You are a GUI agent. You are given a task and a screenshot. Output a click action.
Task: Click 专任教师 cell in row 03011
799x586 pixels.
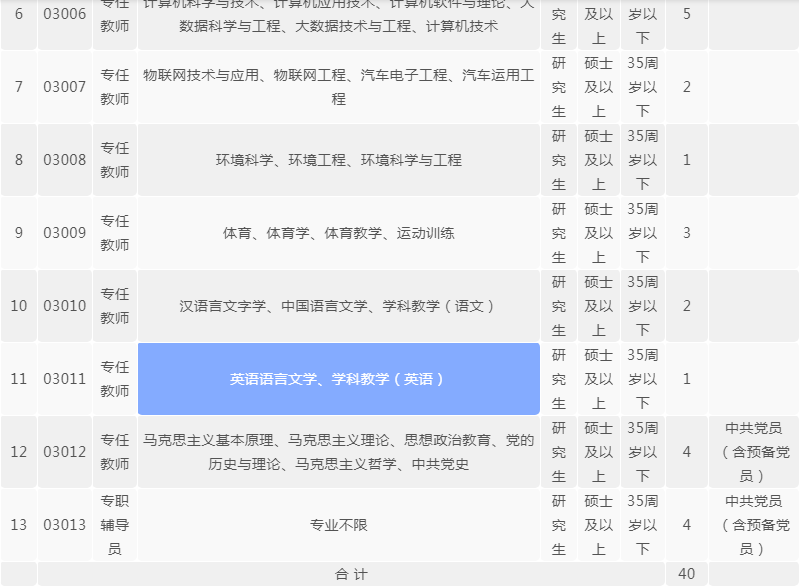115,379
